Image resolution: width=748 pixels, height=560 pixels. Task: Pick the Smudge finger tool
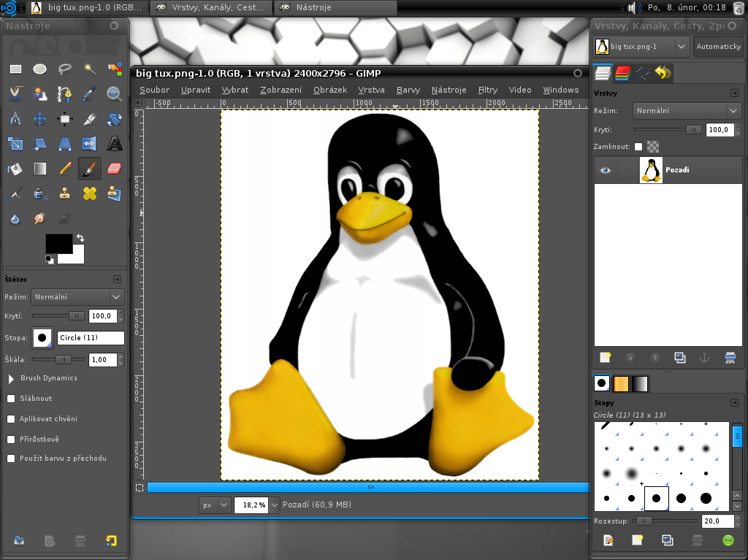[x=39, y=218]
